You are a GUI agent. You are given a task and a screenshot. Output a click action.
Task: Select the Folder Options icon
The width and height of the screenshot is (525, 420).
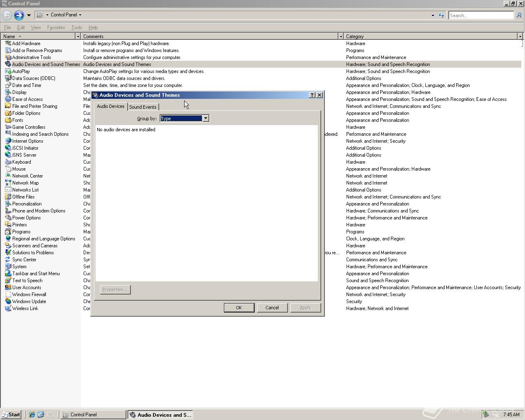(x=8, y=113)
